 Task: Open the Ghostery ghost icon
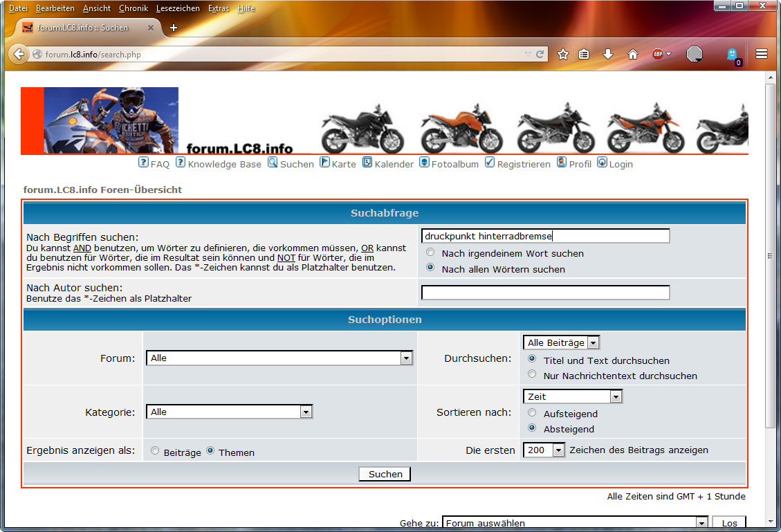click(732, 55)
